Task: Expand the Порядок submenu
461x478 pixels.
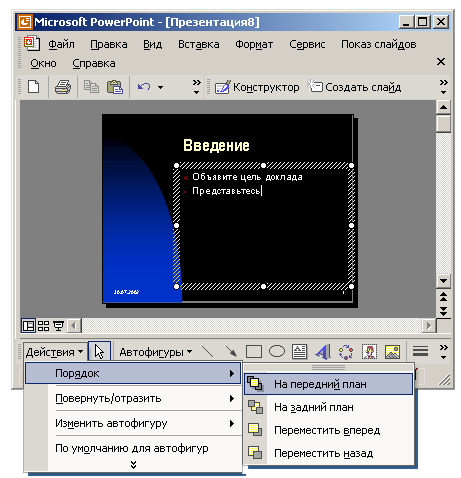Action: [x=133, y=373]
